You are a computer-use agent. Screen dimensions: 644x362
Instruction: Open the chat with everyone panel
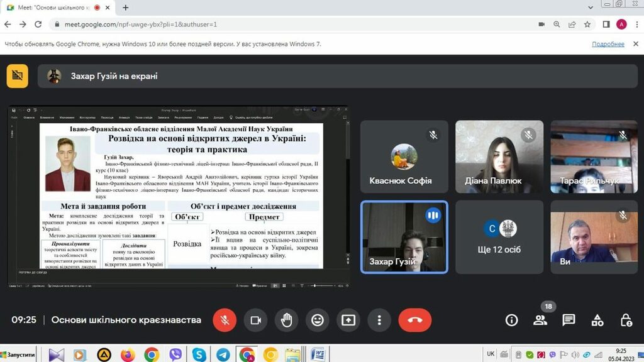coord(569,320)
